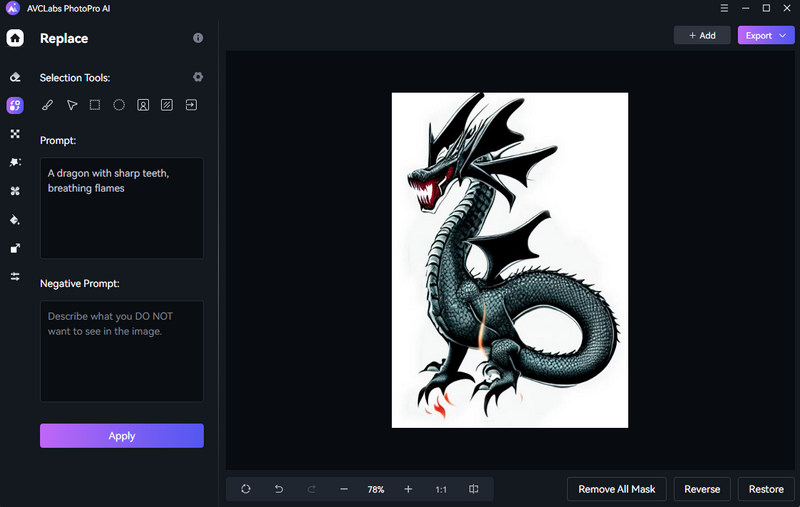This screenshot has width=800, height=507.
Task: Open the hamburger menu in title bar
Action: point(724,8)
